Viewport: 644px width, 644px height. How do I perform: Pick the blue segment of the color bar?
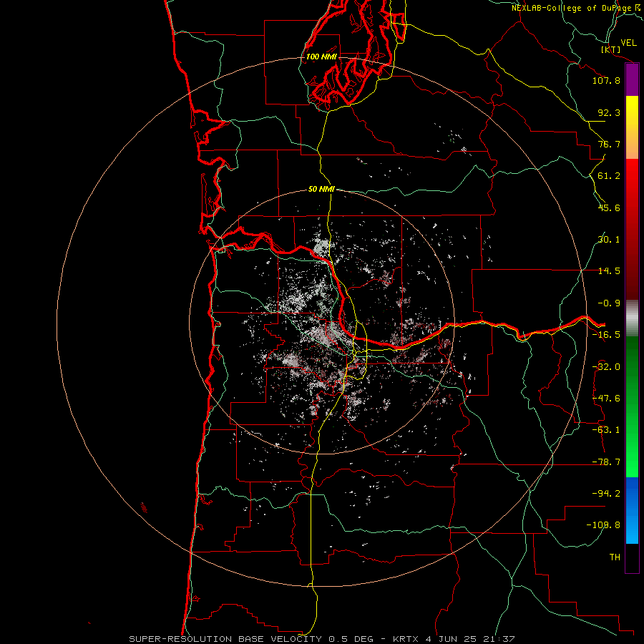point(632,510)
